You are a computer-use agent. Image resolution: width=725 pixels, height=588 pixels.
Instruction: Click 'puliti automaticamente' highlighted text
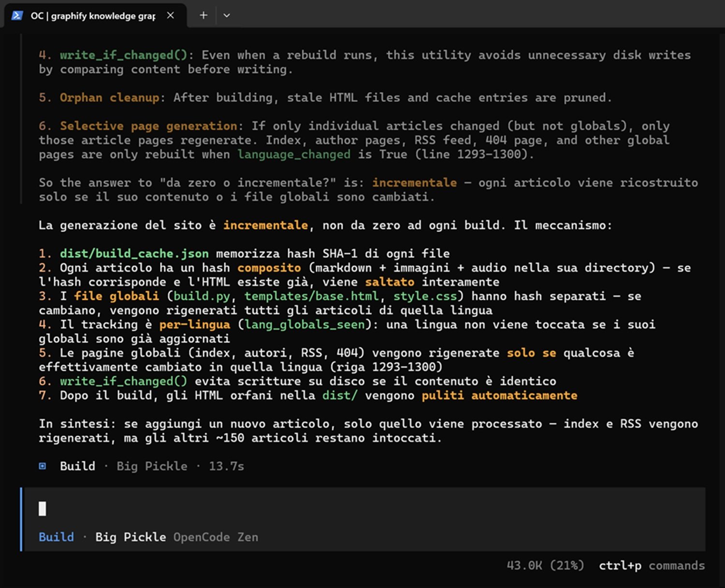[x=499, y=396]
